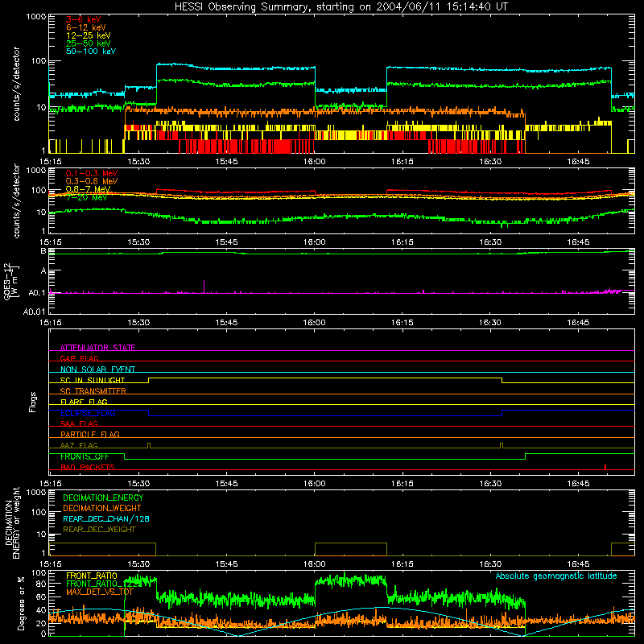
Task: Select the SC_TRANSMITTER flag label
Action: coord(93,390)
